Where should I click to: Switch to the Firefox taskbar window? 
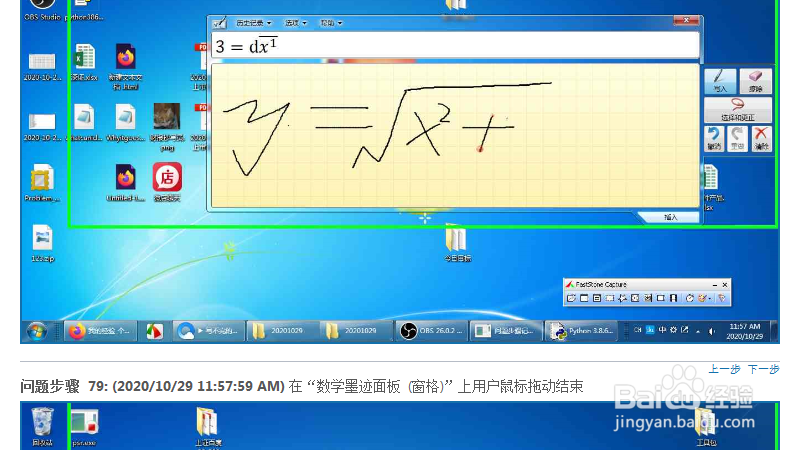[101, 331]
